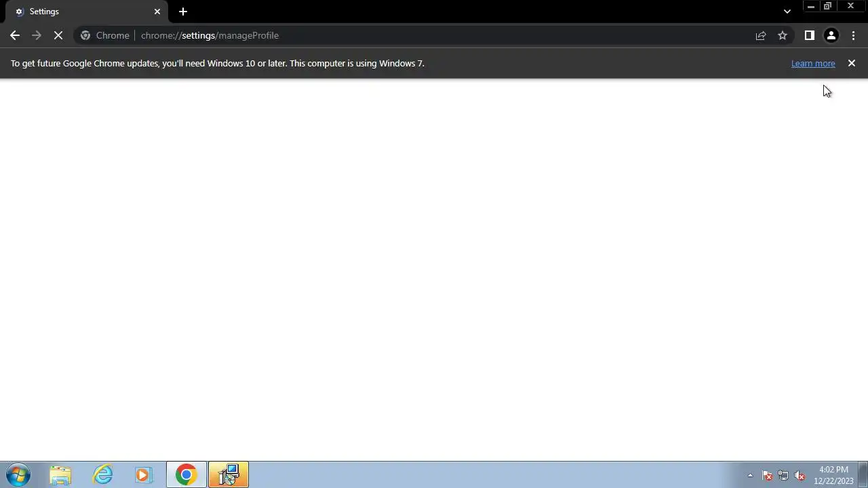Screen dimensions: 868x488
Task: Dismiss the Windows 7 update infobar
Action: coord(852,63)
